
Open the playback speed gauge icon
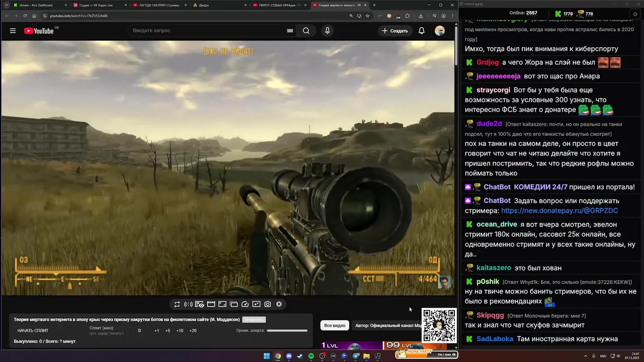coord(245,304)
